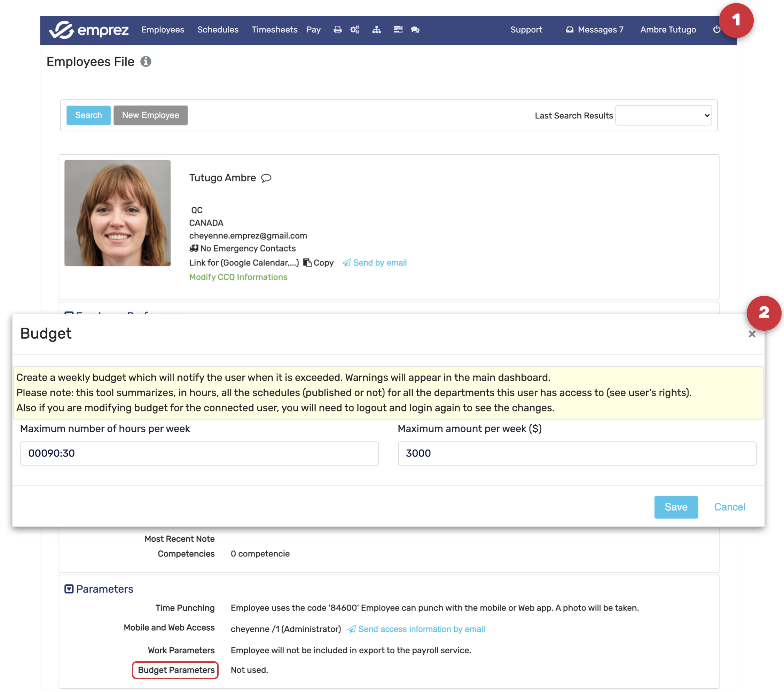This screenshot has width=784, height=692.
Task: Click the power logout icon
Action: tap(716, 30)
